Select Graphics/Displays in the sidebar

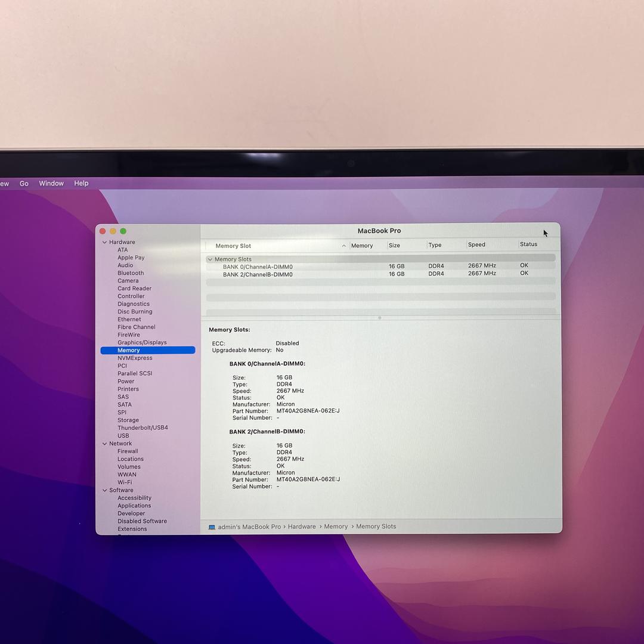pyautogui.click(x=142, y=342)
